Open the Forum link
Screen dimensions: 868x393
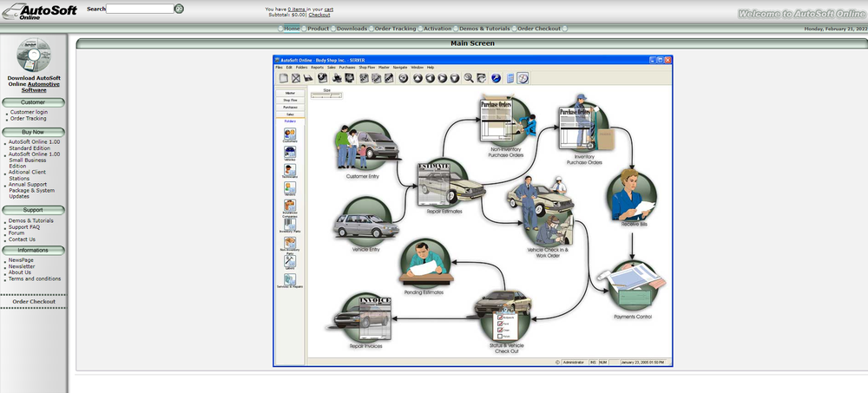tap(16, 233)
